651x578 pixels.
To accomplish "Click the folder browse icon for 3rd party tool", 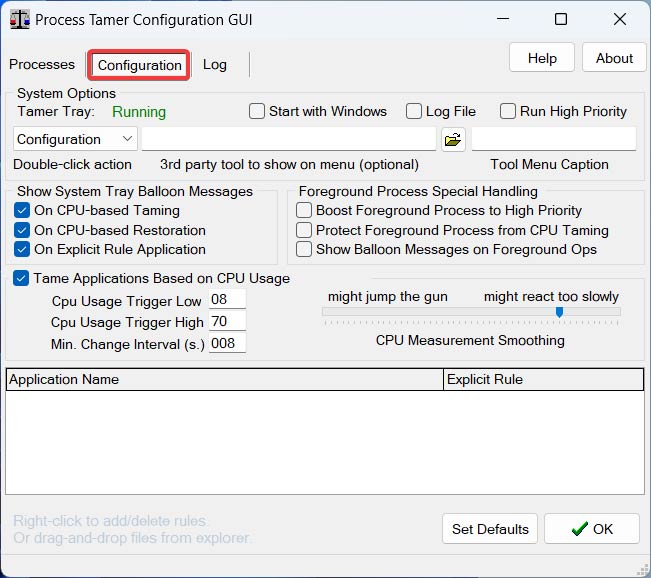I will click(x=453, y=139).
